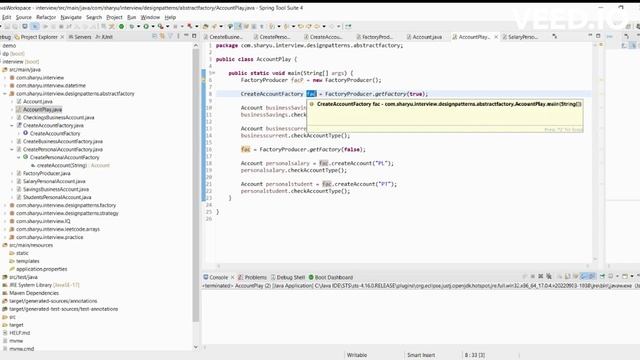The width and height of the screenshot is (640, 360).
Task: Minimize the Project Explorer view
Action: [186, 36]
